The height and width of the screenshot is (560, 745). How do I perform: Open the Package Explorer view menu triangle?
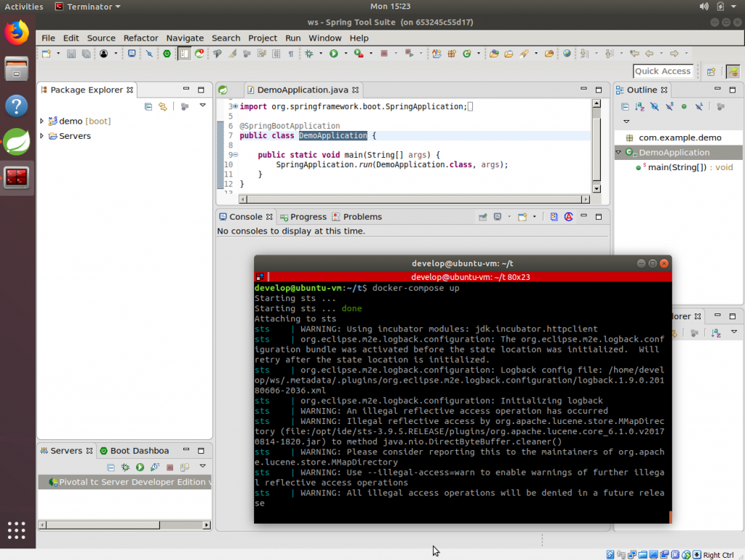(x=202, y=105)
